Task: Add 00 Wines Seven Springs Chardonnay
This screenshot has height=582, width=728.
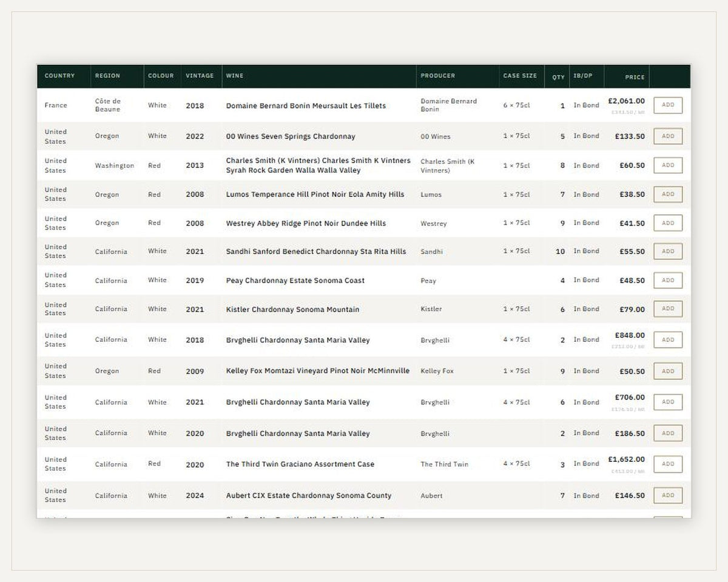Action: pyautogui.click(x=668, y=136)
